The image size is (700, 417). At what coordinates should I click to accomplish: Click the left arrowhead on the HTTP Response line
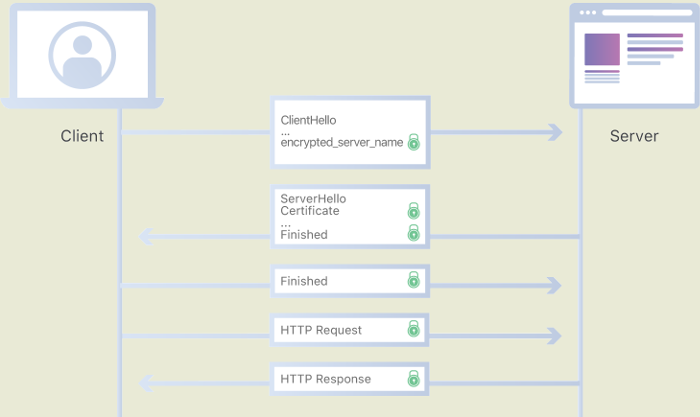click(146, 382)
